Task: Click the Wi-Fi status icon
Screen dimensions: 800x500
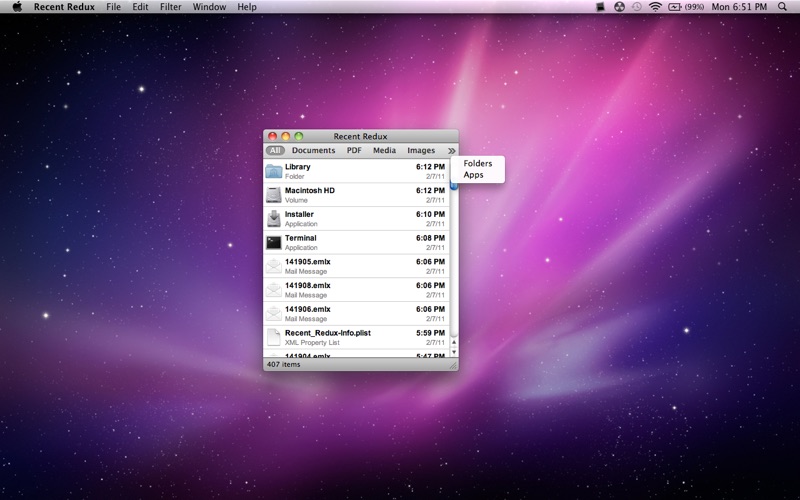Action: 655,7
